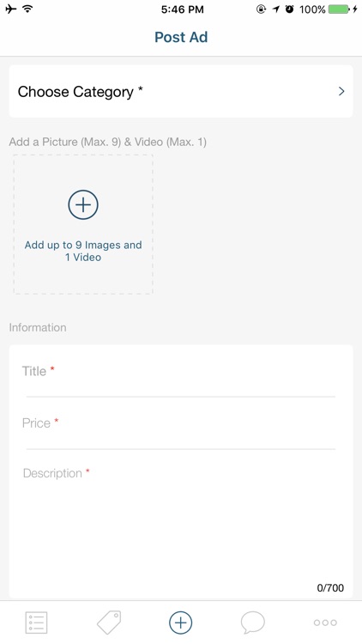Tap the alarm clock status icon
The height and width of the screenshot is (644, 362).
(x=290, y=9)
